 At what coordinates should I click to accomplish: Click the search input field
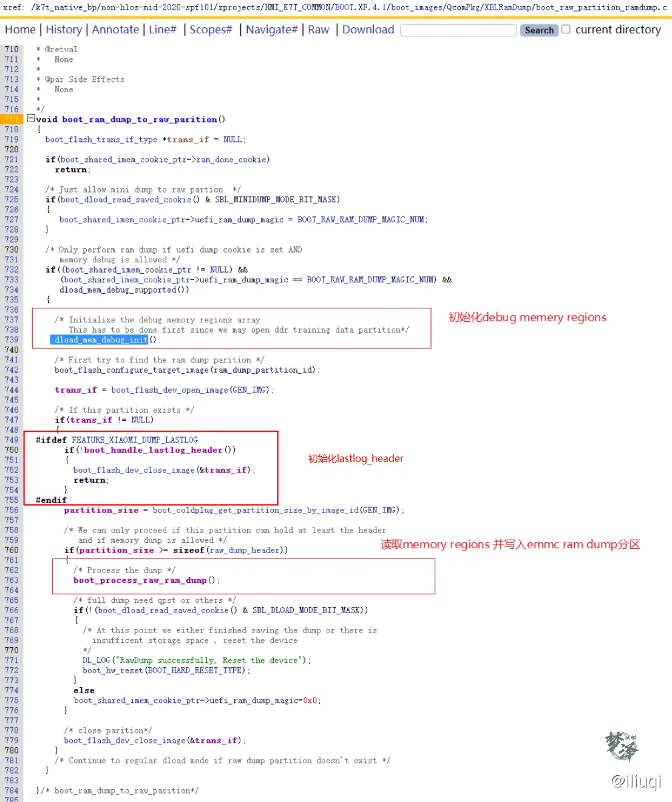[458, 30]
